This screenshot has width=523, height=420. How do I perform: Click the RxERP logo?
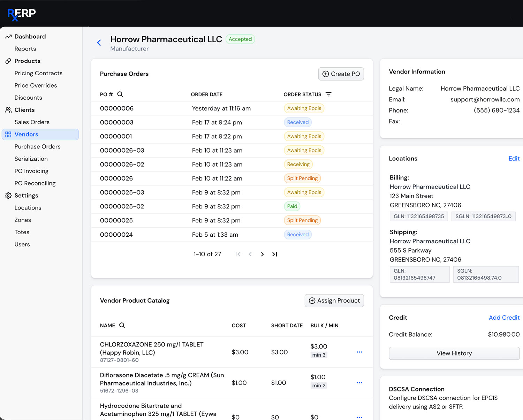[22, 14]
